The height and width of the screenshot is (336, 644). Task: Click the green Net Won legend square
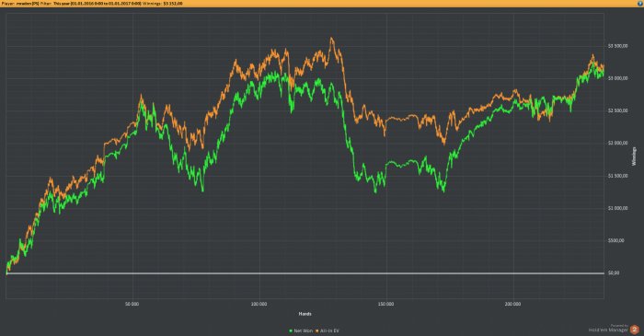pos(291,330)
